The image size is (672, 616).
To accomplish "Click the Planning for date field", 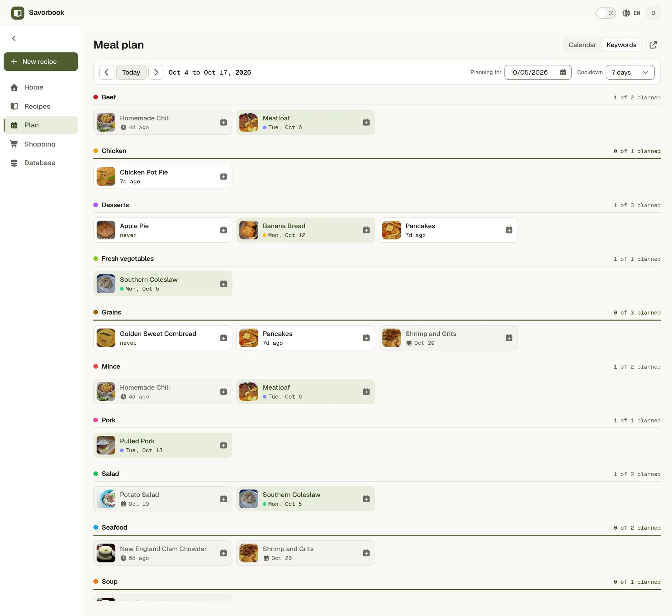I will [538, 72].
